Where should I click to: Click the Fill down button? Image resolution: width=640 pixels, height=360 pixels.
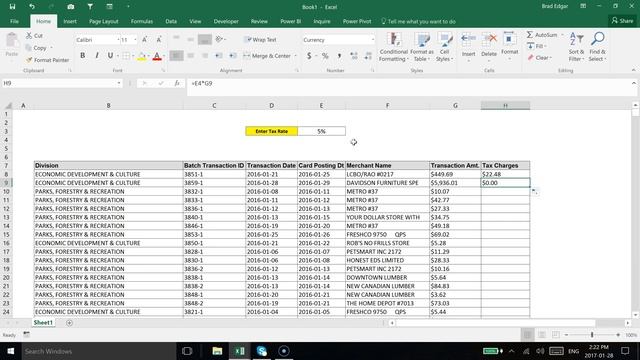click(x=536, y=46)
